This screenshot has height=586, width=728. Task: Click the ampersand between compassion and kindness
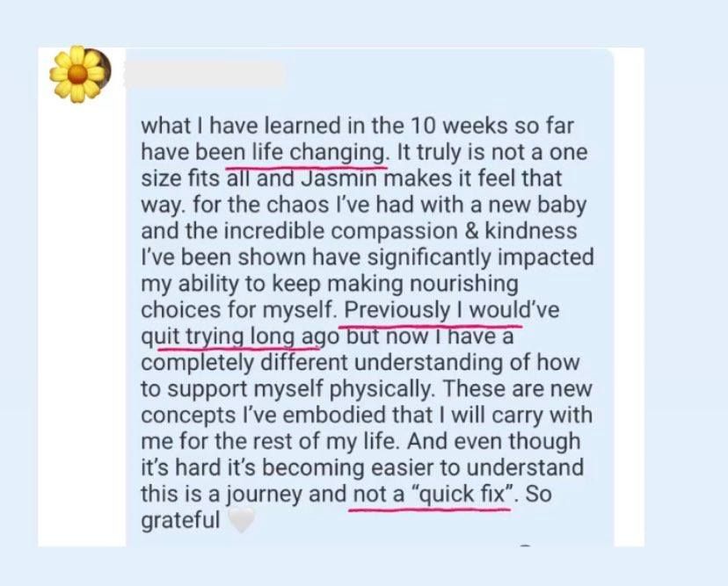tap(470, 232)
